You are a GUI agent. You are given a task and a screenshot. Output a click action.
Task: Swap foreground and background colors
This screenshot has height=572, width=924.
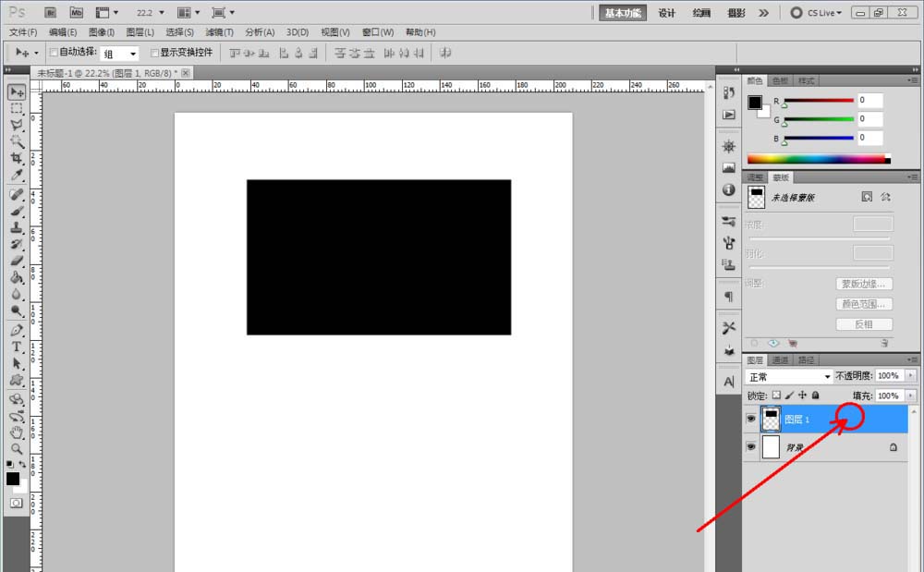22,465
